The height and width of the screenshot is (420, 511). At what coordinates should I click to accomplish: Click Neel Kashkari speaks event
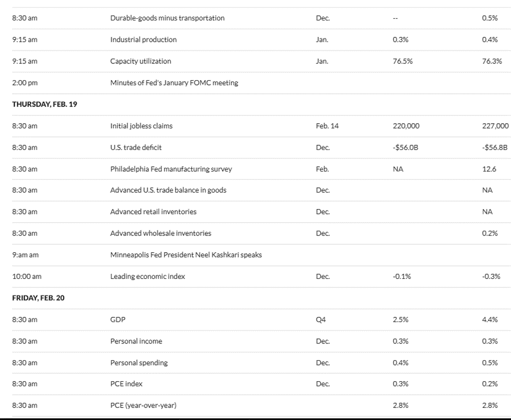[186, 255]
